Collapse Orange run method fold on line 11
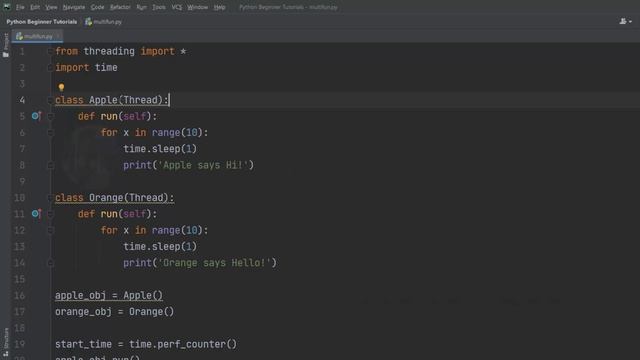Viewport: 640px width, 360px height. [50, 214]
